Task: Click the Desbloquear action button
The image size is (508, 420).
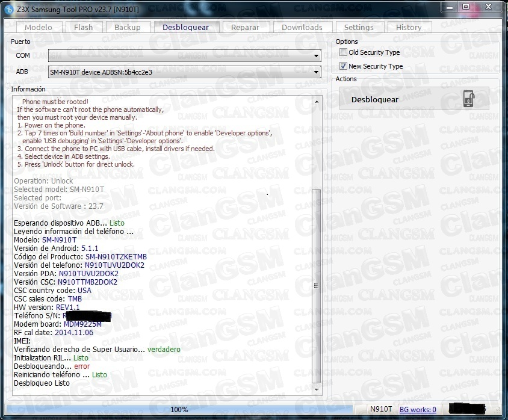Action: pyautogui.click(x=414, y=99)
